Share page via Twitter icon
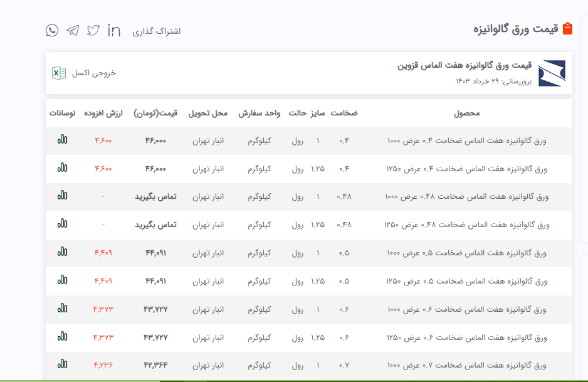This screenshot has width=588, height=382. tap(93, 30)
